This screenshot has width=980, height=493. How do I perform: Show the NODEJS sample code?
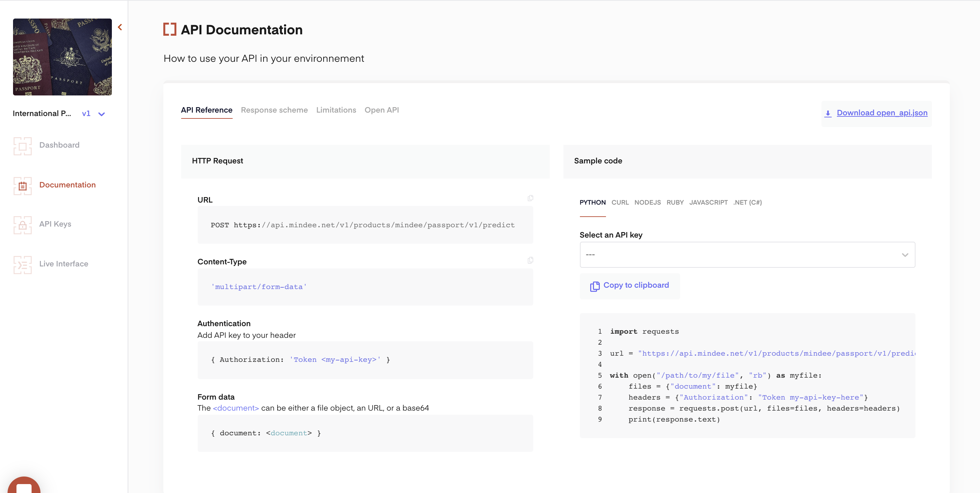(647, 203)
